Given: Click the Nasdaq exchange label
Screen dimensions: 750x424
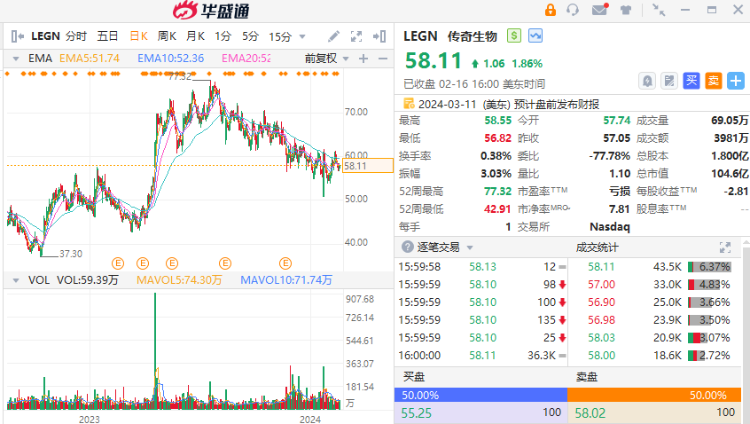Looking at the screenshot, I should click(x=609, y=226).
